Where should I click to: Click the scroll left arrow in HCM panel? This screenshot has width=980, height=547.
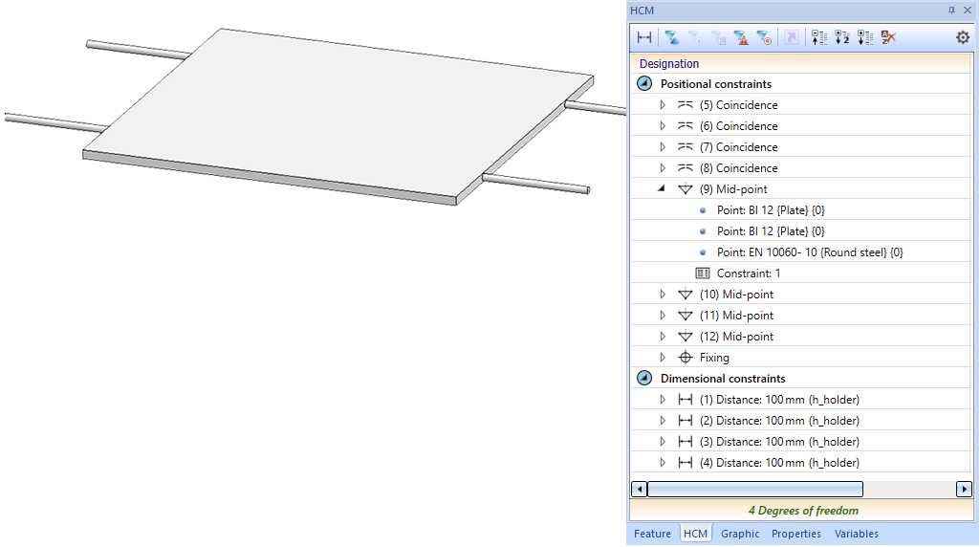click(x=639, y=489)
